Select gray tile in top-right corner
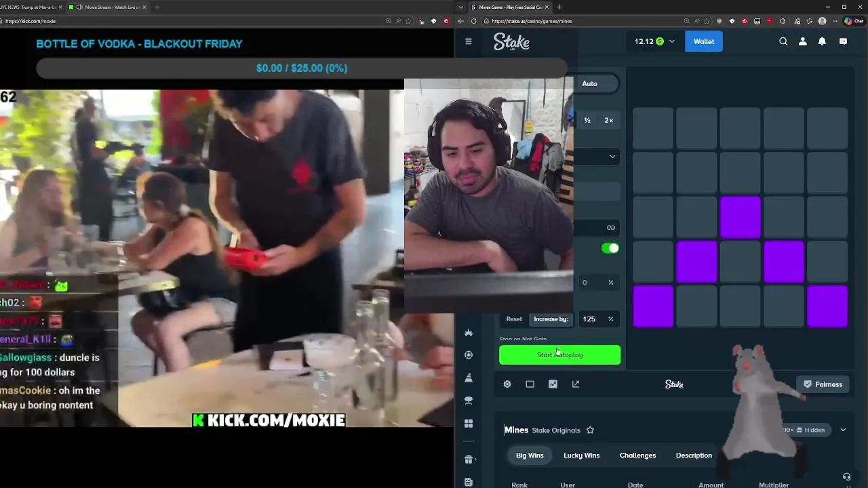The width and height of the screenshot is (868, 488). tap(827, 128)
